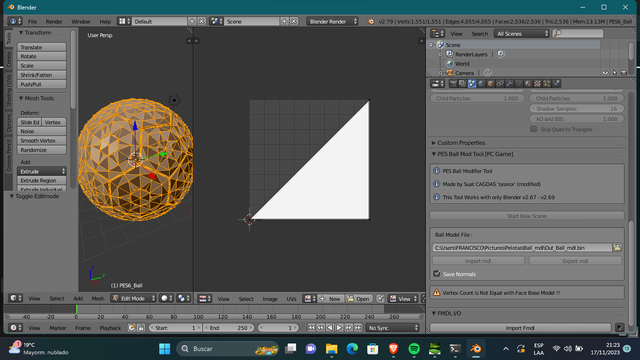Toggle the Save Normals checkbox

pyautogui.click(x=437, y=274)
